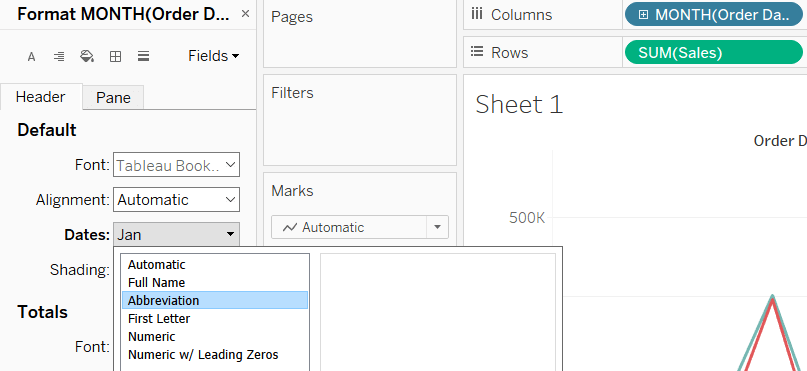This screenshot has width=807, height=371.
Task: Select the Borders grid icon
Action: [115, 57]
